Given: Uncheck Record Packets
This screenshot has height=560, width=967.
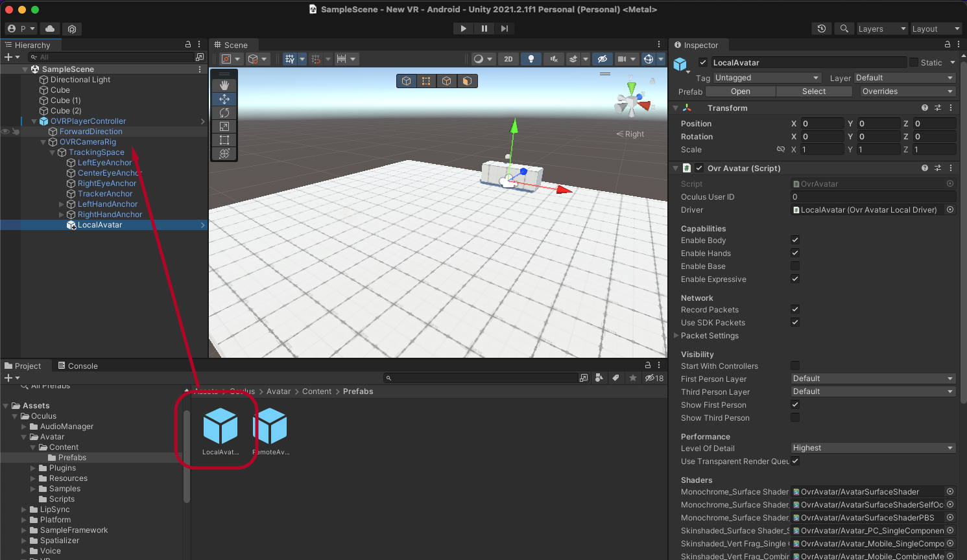Looking at the screenshot, I should (x=795, y=310).
